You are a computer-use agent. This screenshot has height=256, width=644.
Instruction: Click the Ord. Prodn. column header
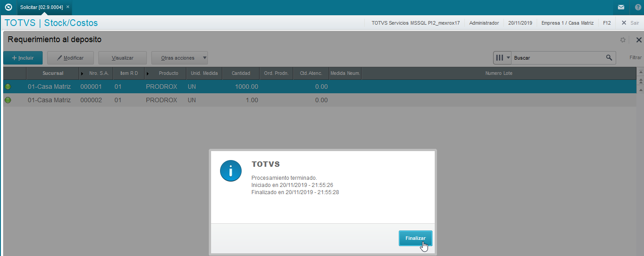[x=276, y=73]
